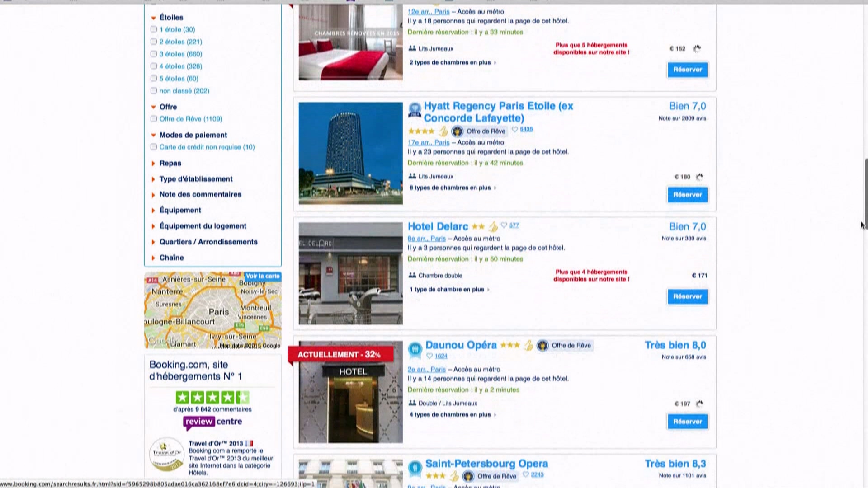Viewport: 868px width, 488px height.
Task: Click the Travel d'Or 2013 medal
Action: point(166,455)
